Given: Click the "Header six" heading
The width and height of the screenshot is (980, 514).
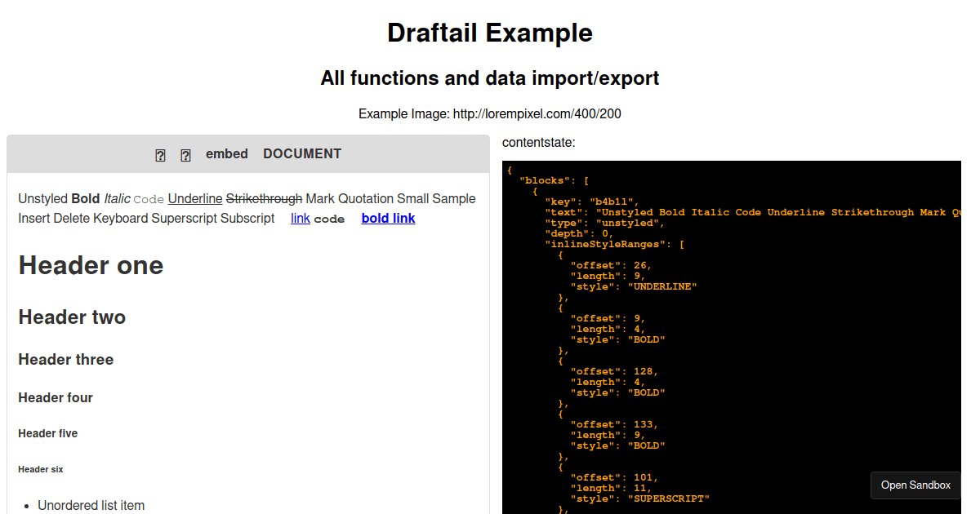Looking at the screenshot, I should point(40,469).
